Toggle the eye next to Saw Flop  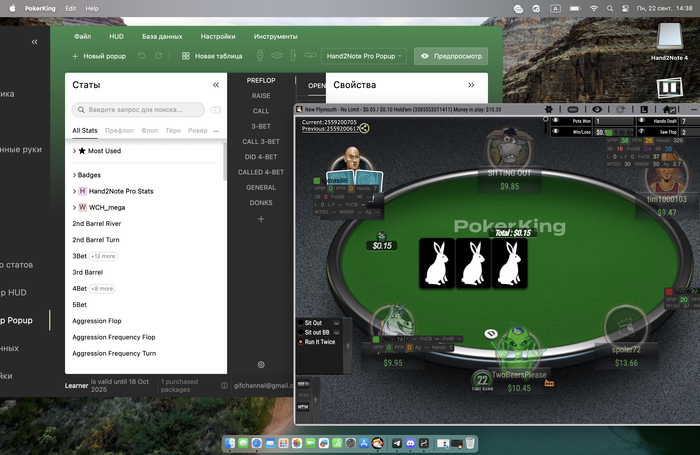click(641, 132)
